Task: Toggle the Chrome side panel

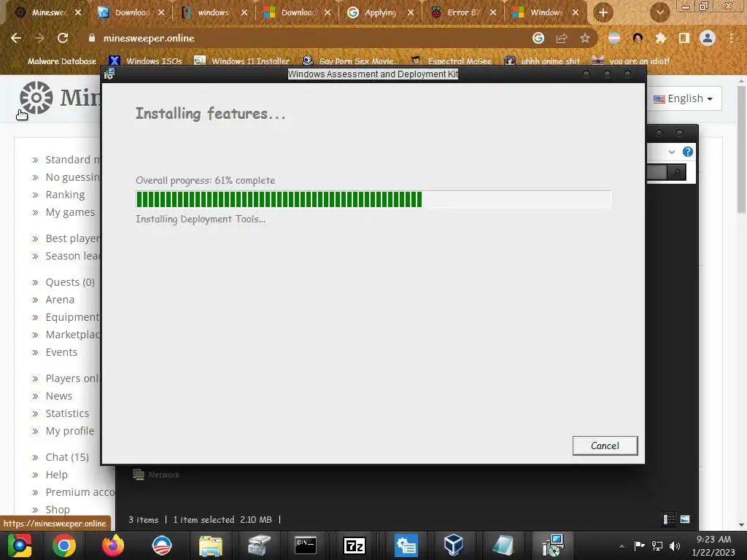Action: (684, 38)
